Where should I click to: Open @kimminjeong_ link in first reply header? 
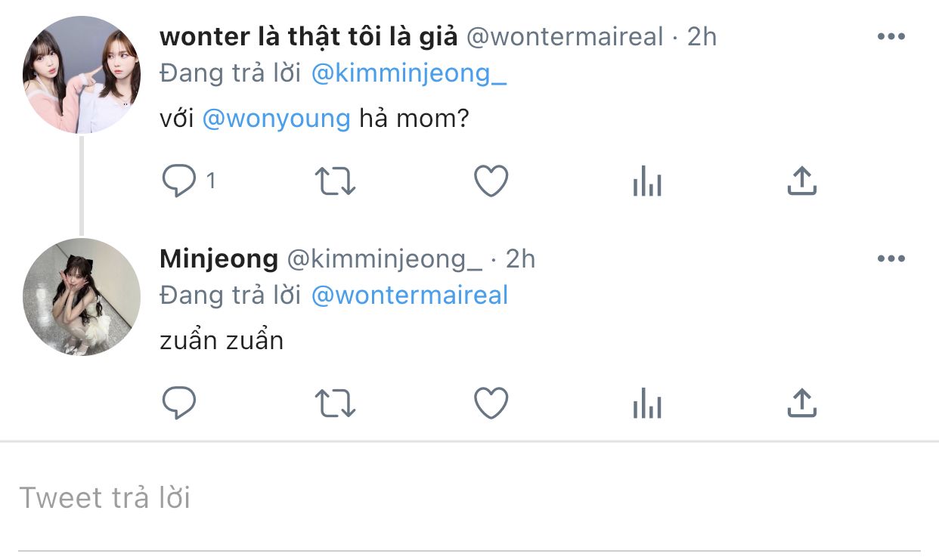409,74
